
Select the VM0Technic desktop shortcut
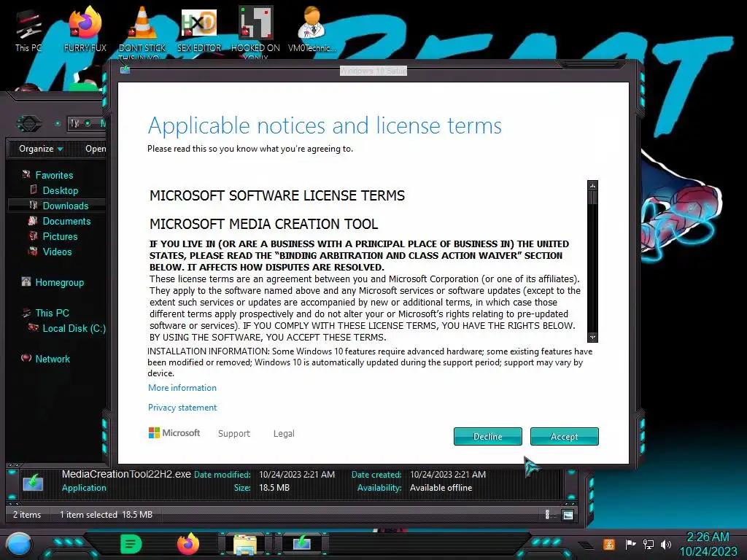click(x=311, y=29)
